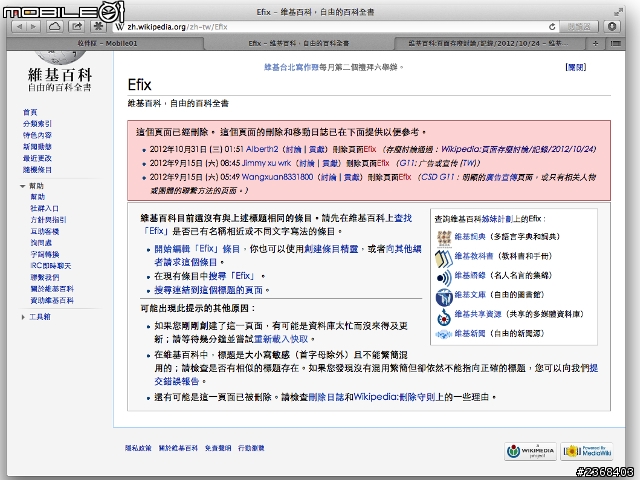Open user Jimmy xu wrk in deletion log
640x480 pixels.
(x=267, y=163)
